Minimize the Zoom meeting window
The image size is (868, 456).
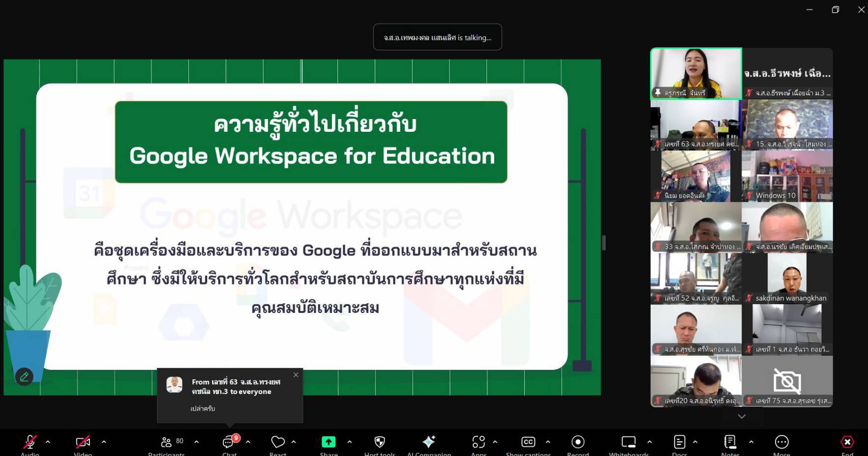coord(809,9)
